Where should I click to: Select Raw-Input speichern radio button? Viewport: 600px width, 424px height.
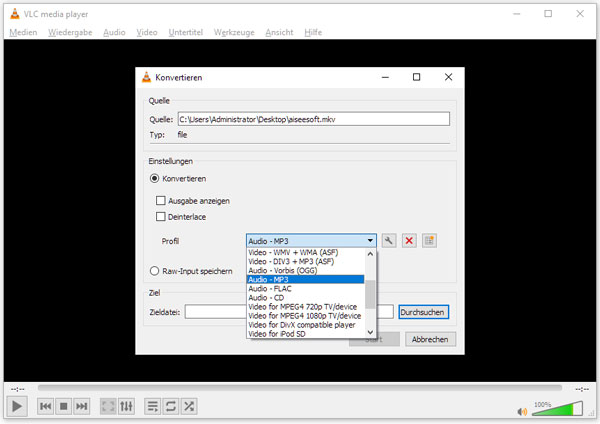click(154, 271)
